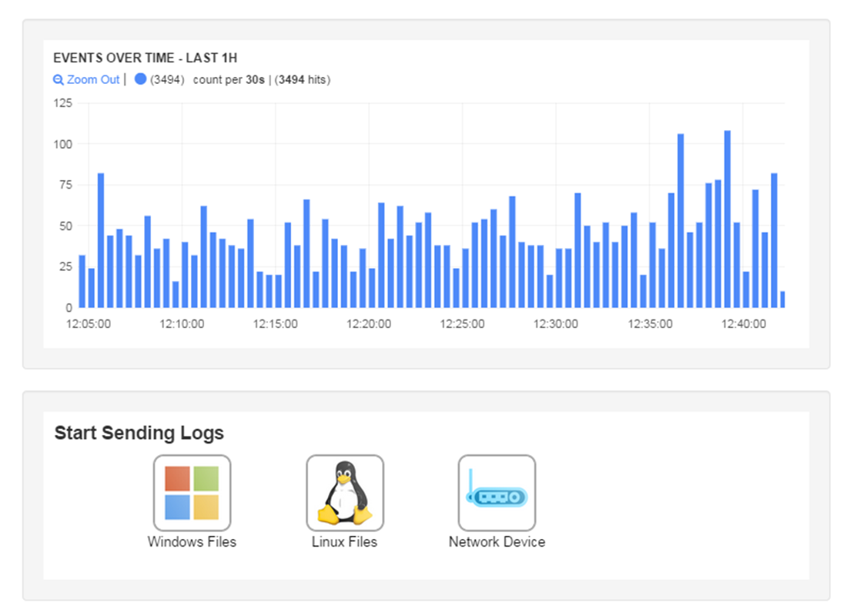
Task: Open the EVENTS OVER TIME - LAST 1H header
Action: click(x=145, y=57)
